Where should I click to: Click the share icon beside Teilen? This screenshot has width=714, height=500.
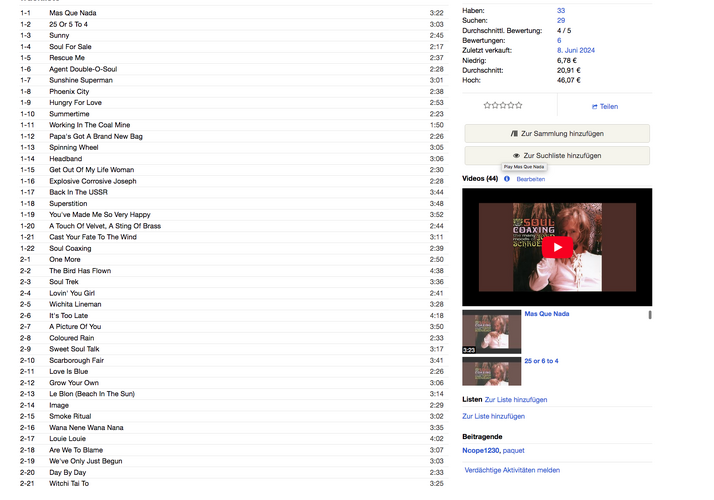click(x=594, y=107)
